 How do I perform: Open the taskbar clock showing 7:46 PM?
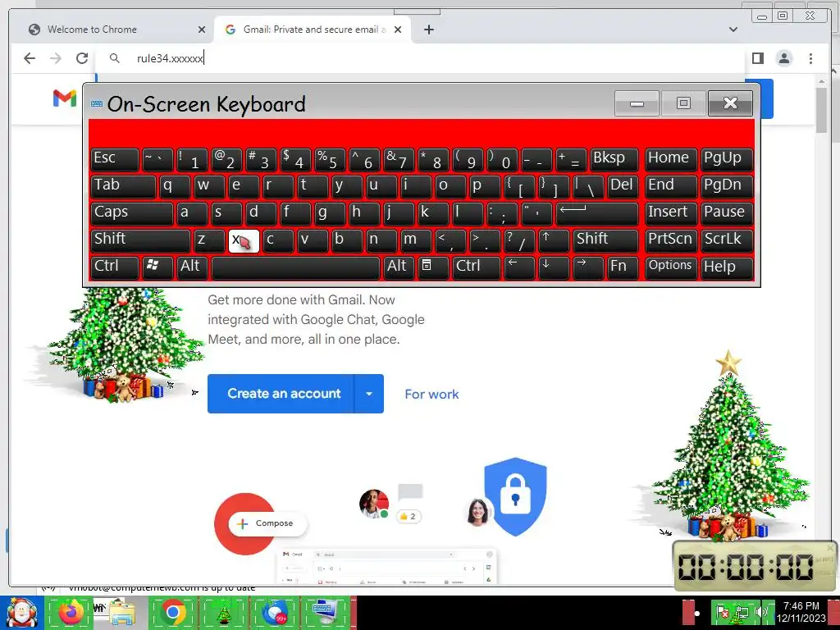pyautogui.click(x=801, y=612)
